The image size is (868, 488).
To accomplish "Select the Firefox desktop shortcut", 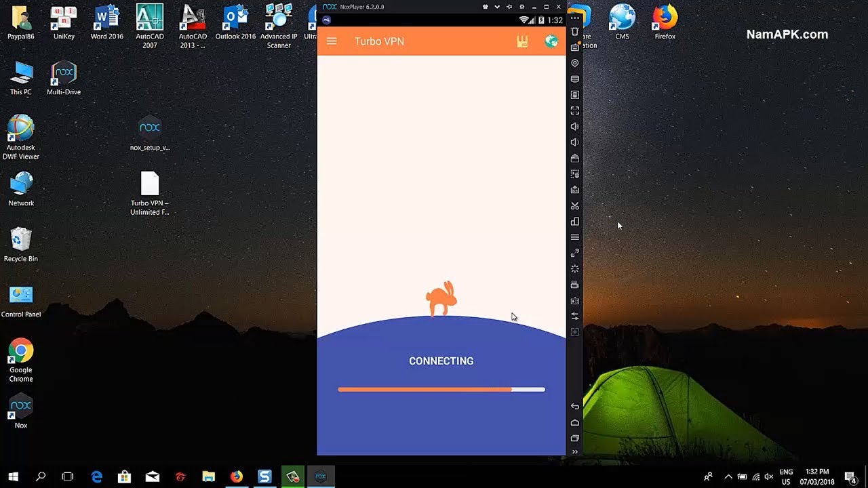I will [665, 22].
